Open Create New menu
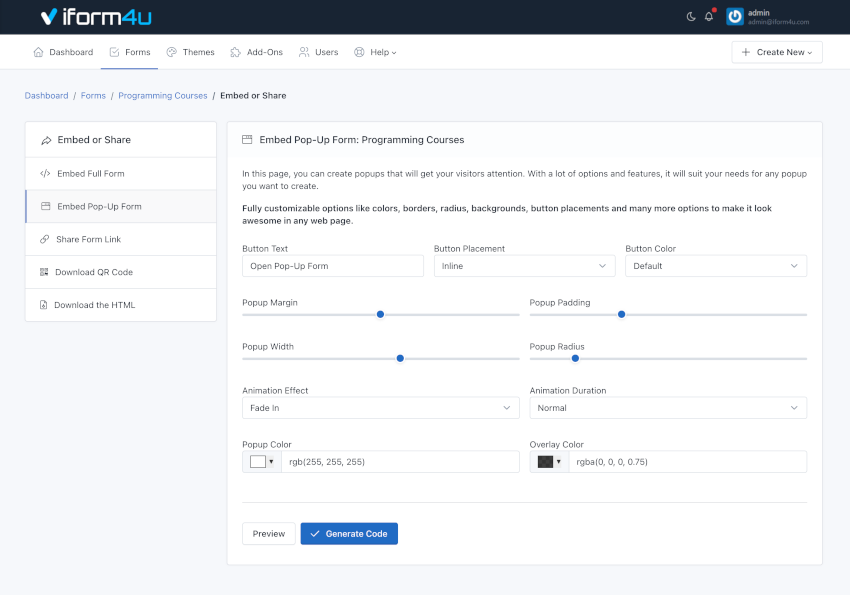This screenshot has height=595, width=850. pos(777,52)
